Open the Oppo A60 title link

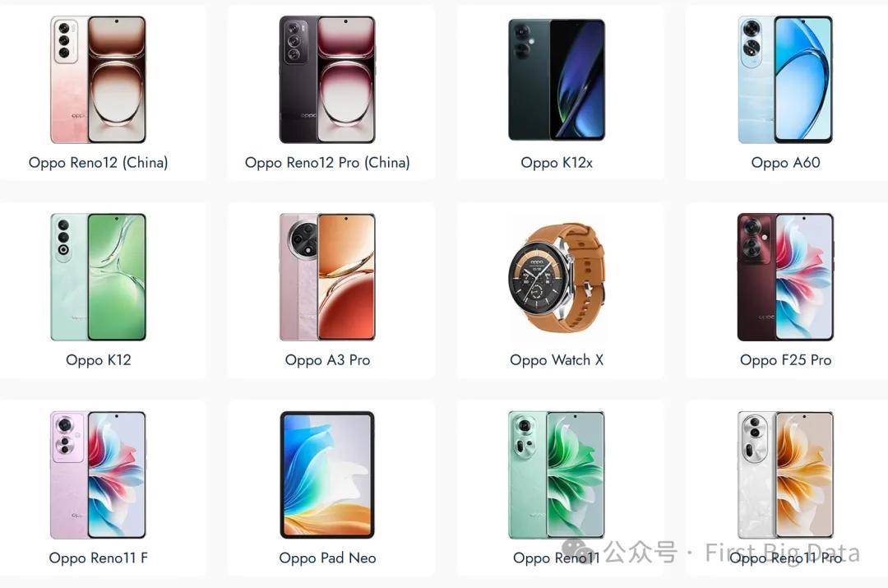pos(785,163)
